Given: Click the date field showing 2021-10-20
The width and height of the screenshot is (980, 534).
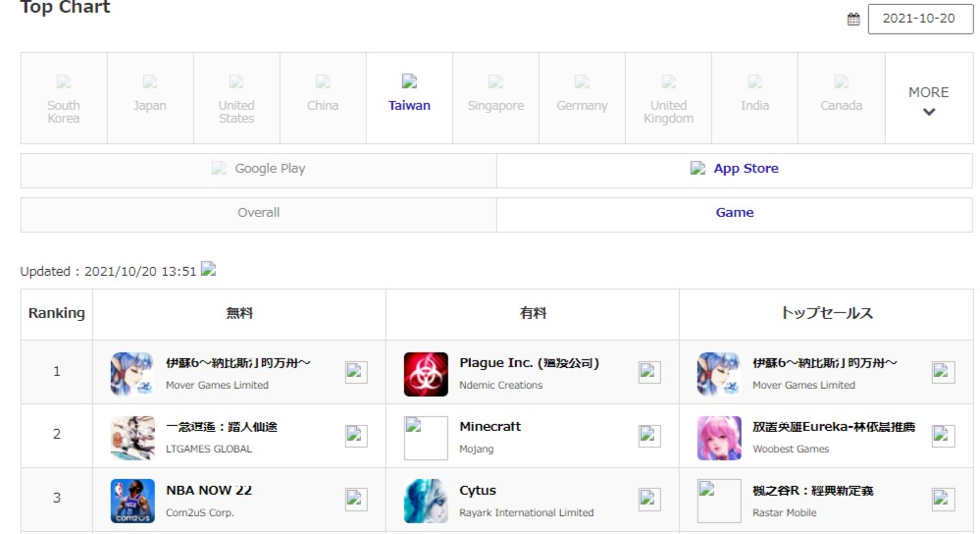Looking at the screenshot, I should [920, 19].
